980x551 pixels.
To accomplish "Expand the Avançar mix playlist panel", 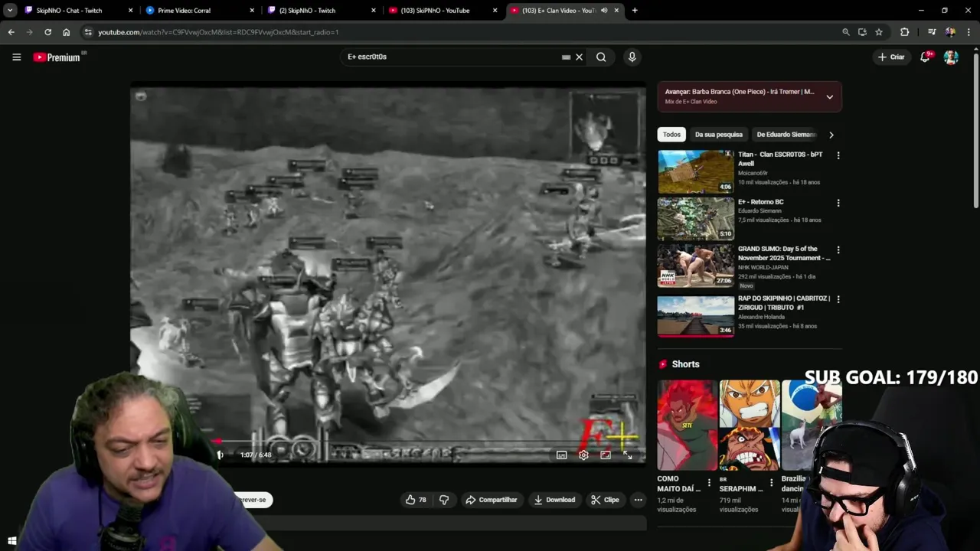I will tap(829, 97).
